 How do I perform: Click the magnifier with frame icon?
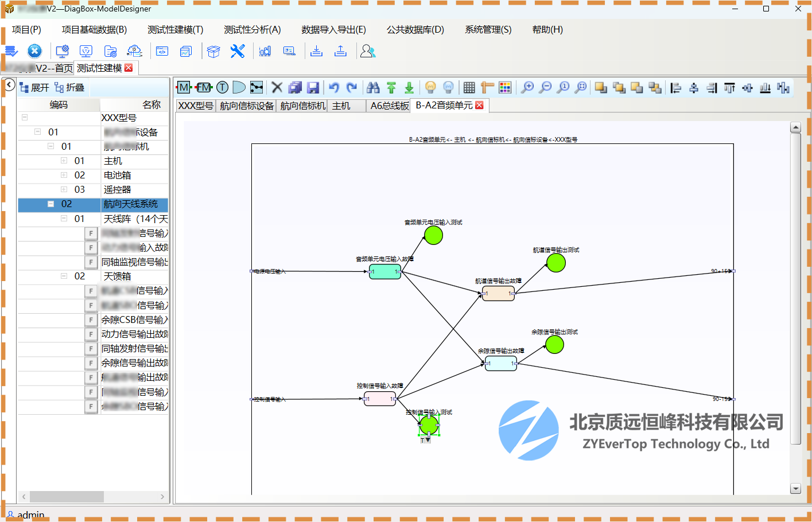click(581, 87)
